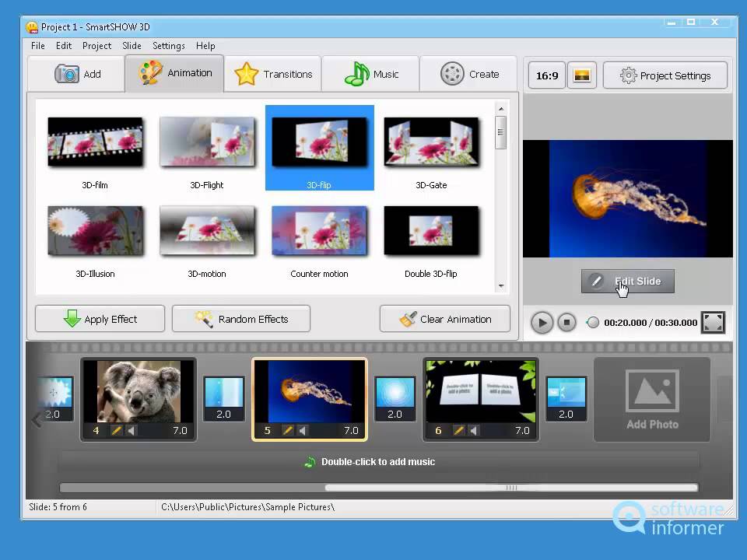
Task: Click the effects list scroll down arrow
Action: click(501, 285)
